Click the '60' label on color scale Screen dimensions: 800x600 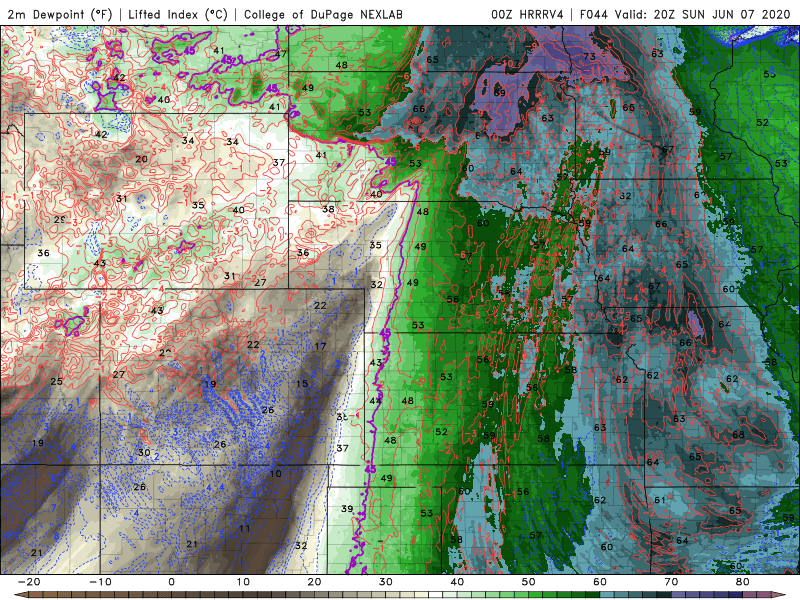coord(600,582)
